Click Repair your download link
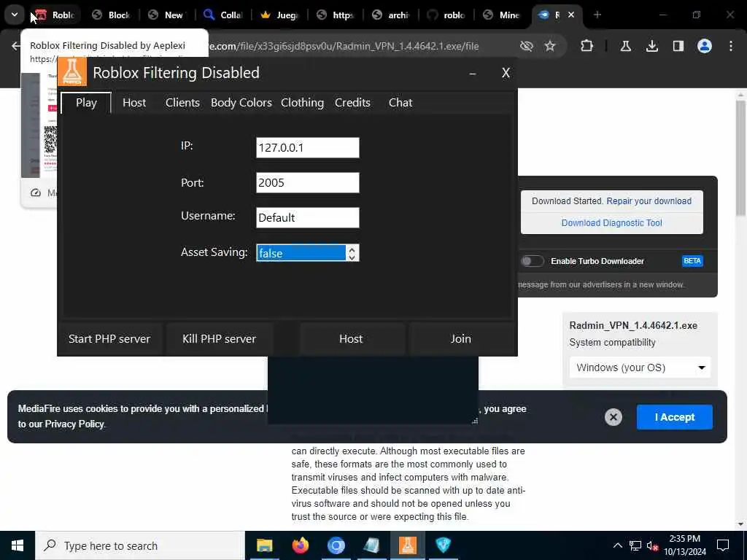 (649, 201)
